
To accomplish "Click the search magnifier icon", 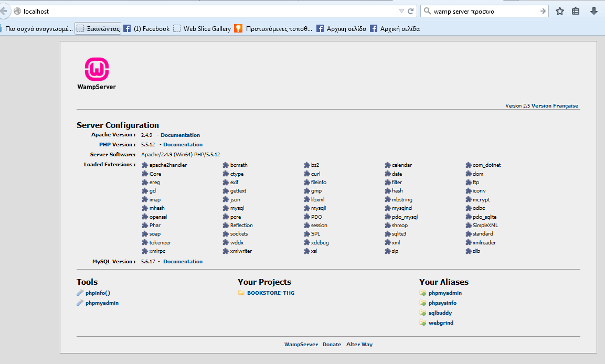I will click(x=427, y=11).
